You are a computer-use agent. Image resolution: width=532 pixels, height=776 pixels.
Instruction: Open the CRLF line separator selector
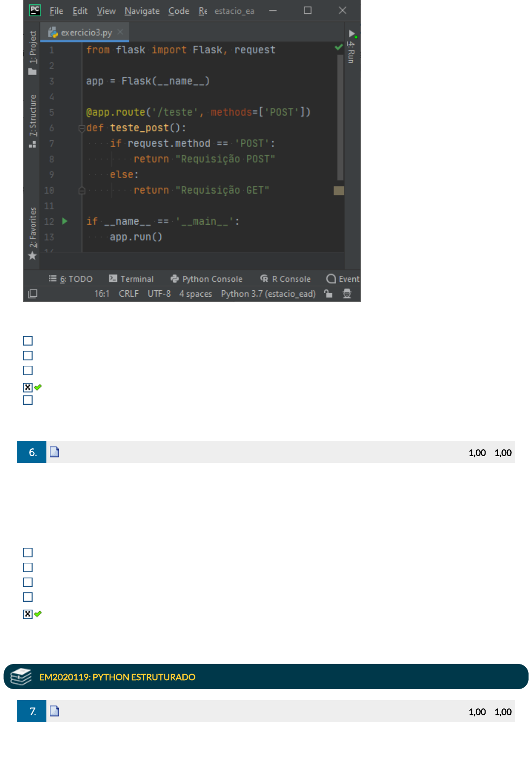(128, 294)
